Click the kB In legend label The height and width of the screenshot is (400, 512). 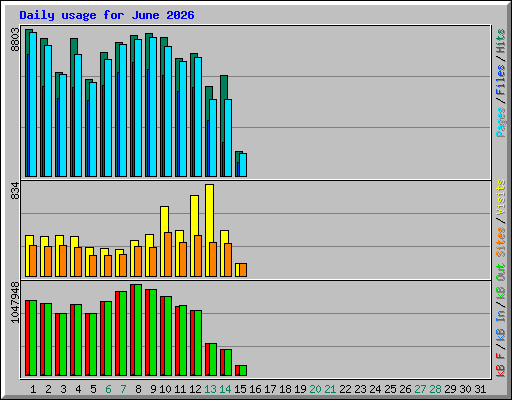pos(501,326)
